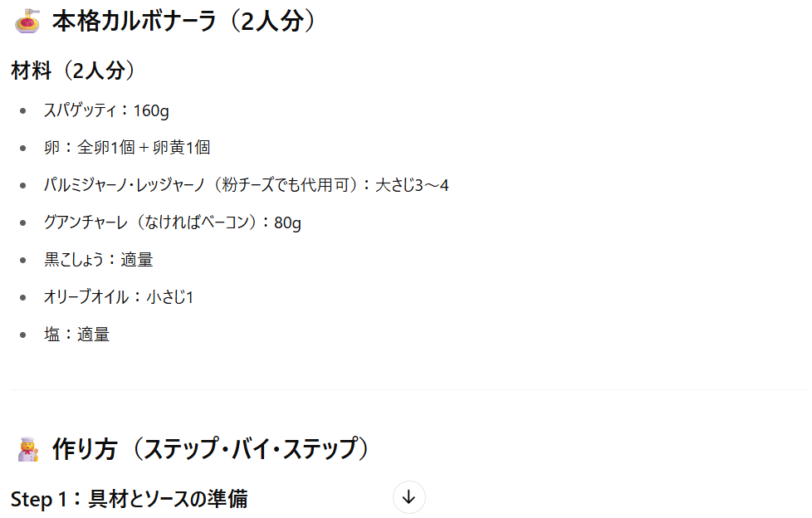Click the 160g quantity text
Image resolution: width=812 pixels, height=518 pixels.
(151, 111)
